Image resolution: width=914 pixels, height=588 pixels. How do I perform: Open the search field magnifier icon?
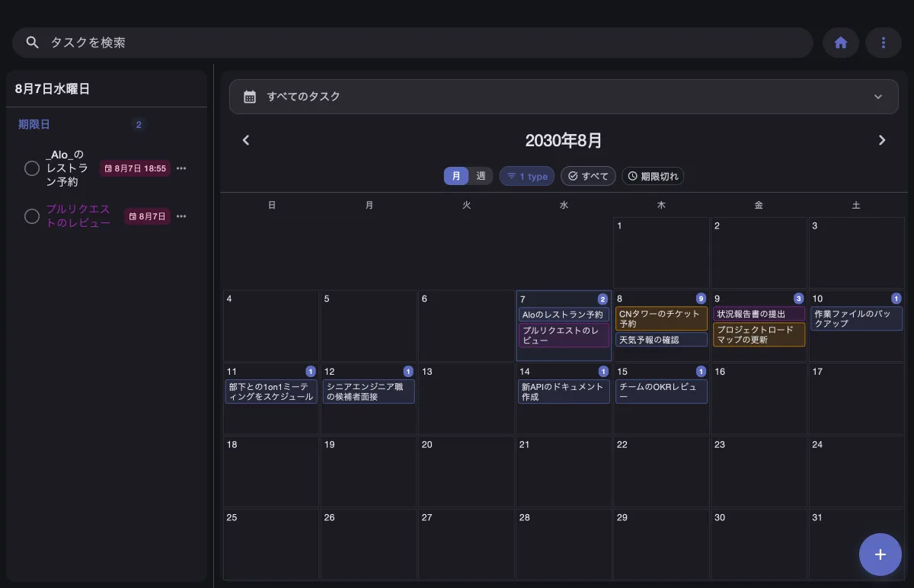pyautogui.click(x=32, y=43)
